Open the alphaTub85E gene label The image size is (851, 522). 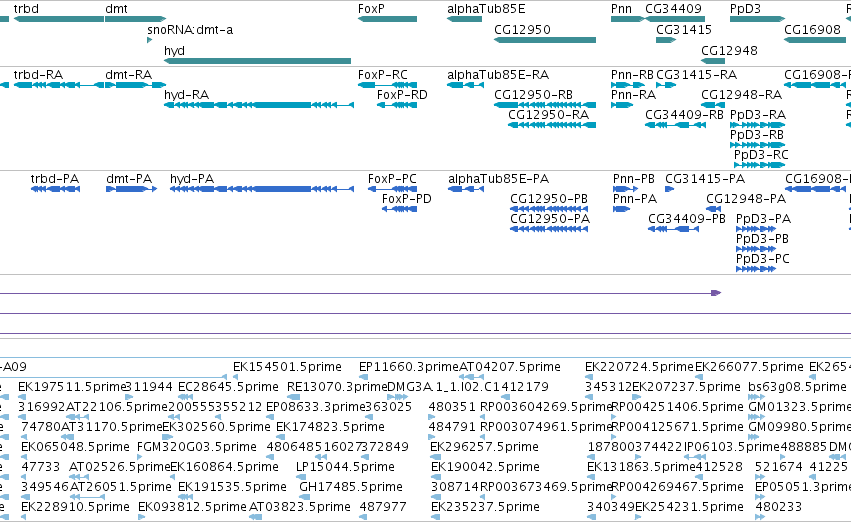tap(486, 9)
